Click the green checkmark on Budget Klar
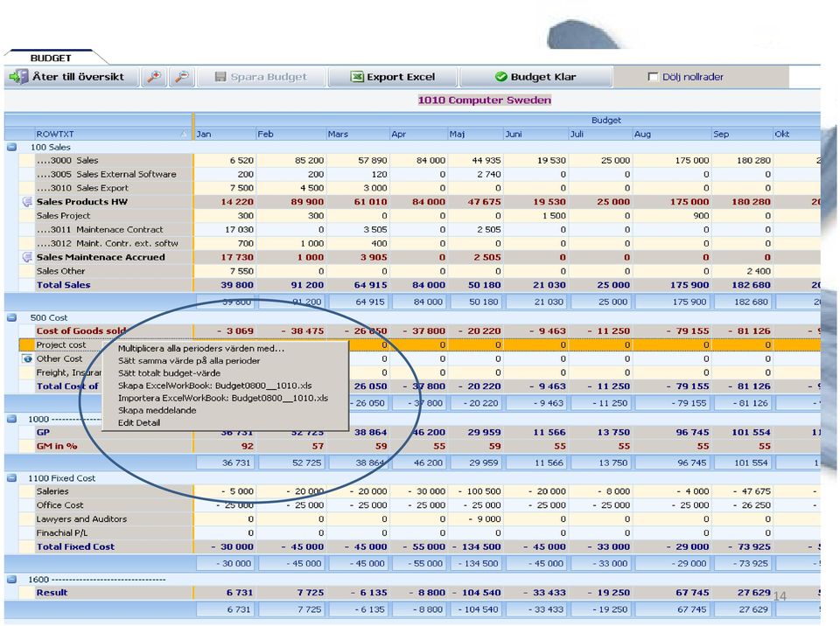Screen dimensions: 840x626 pyautogui.click(x=500, y=77)
